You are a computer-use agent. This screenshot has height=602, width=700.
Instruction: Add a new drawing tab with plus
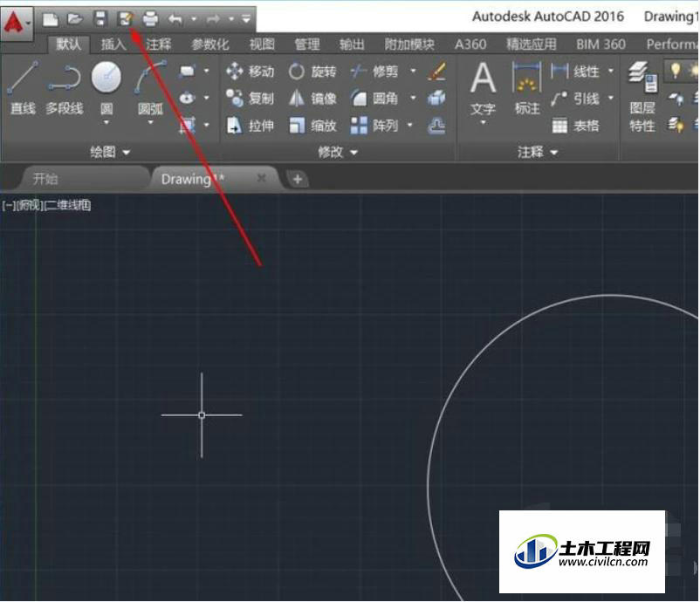coord(298,179)
